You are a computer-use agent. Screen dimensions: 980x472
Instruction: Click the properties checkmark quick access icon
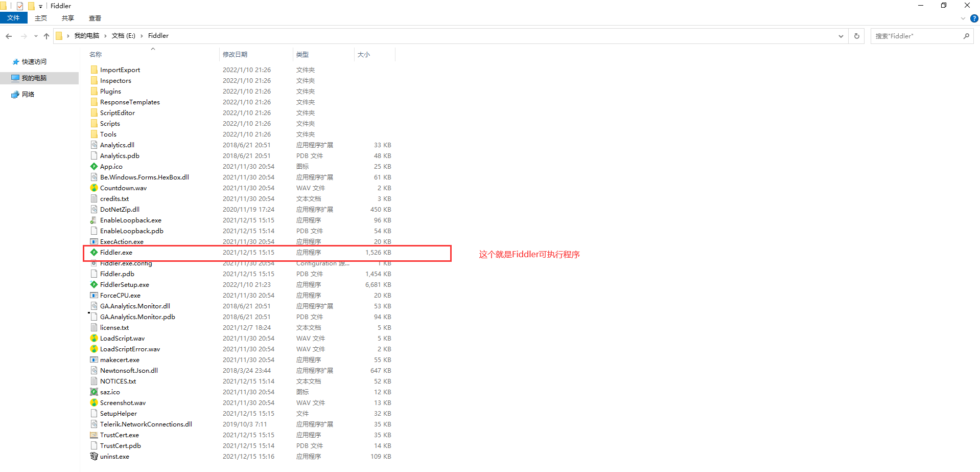click(20, 6)
